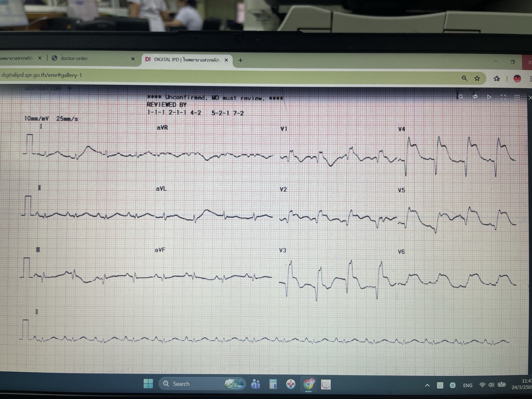The width and height of the screenshot is (532, 399).
Task: Select the DIGITAL IPD tab
Action: [x=187, y=60]
